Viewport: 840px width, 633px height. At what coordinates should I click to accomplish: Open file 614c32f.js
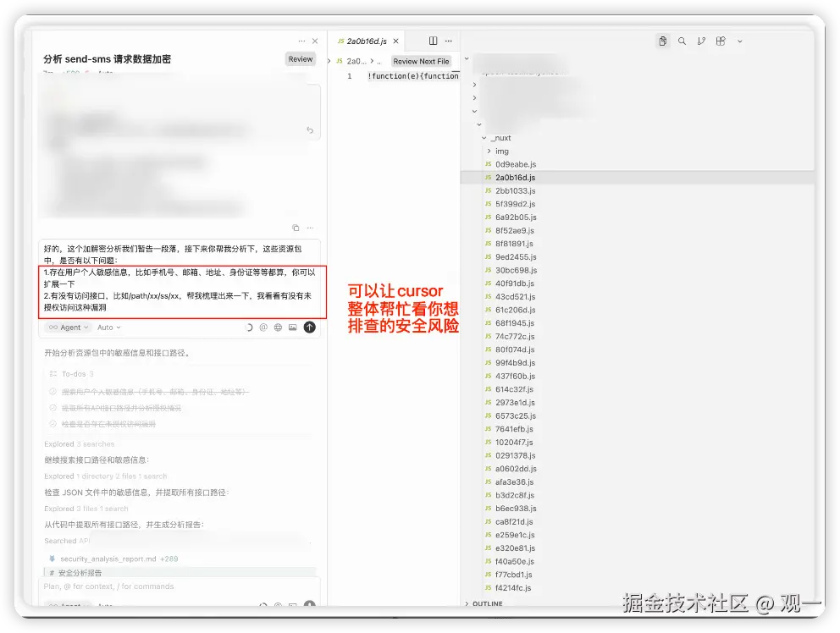(514, 389)
